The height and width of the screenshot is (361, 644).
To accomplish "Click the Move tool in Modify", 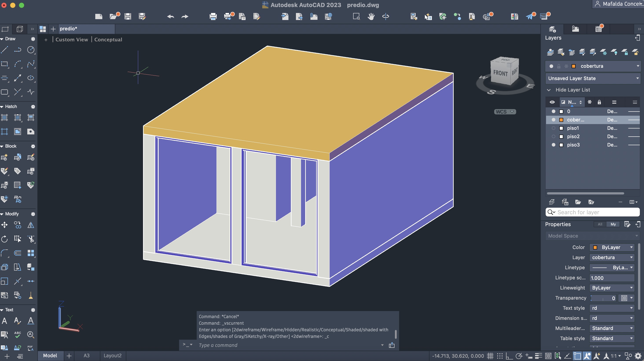I will pyautogui.click(x=4, y=225).
